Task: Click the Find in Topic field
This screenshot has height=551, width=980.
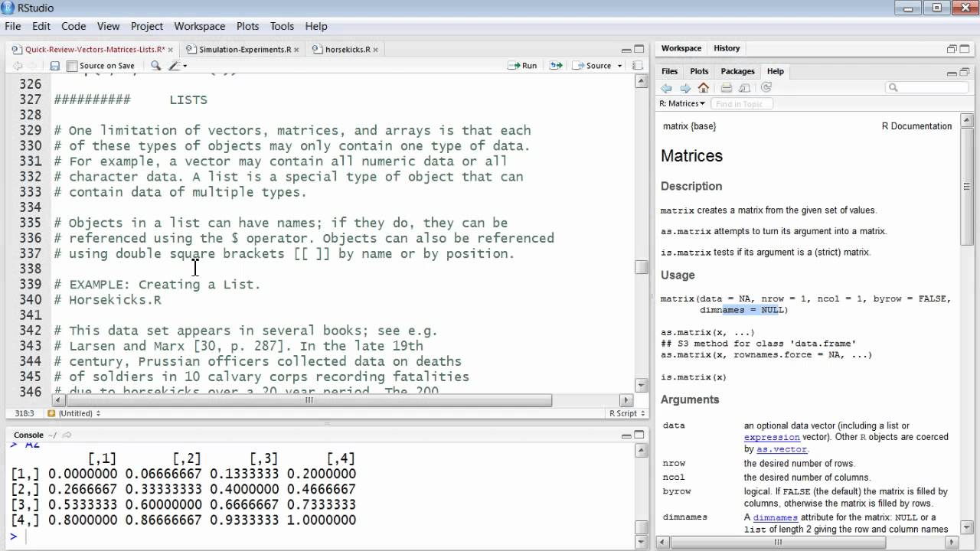Action: coord(741,103)
